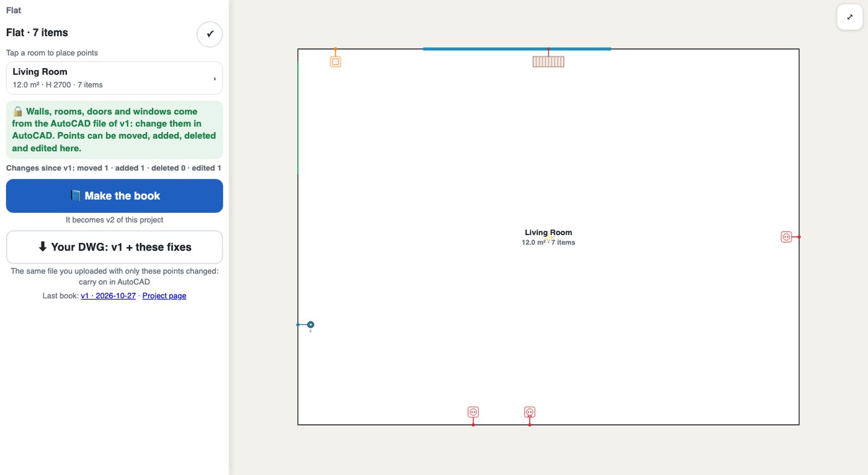The image size is (868, 475).
Task: Select the right socket on the bottom wall
Action: tap(529, 412)
